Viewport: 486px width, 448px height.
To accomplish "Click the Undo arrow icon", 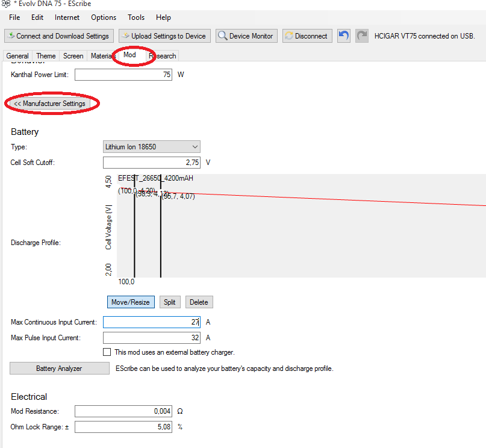I will [x=344, y=36].
